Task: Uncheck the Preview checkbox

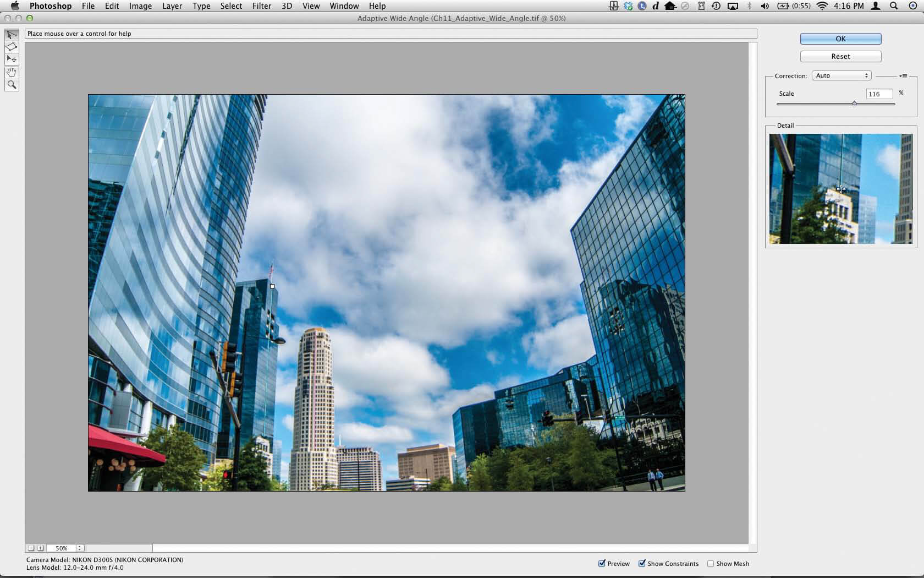Action: pyautogui.click(x=602, y=563)
